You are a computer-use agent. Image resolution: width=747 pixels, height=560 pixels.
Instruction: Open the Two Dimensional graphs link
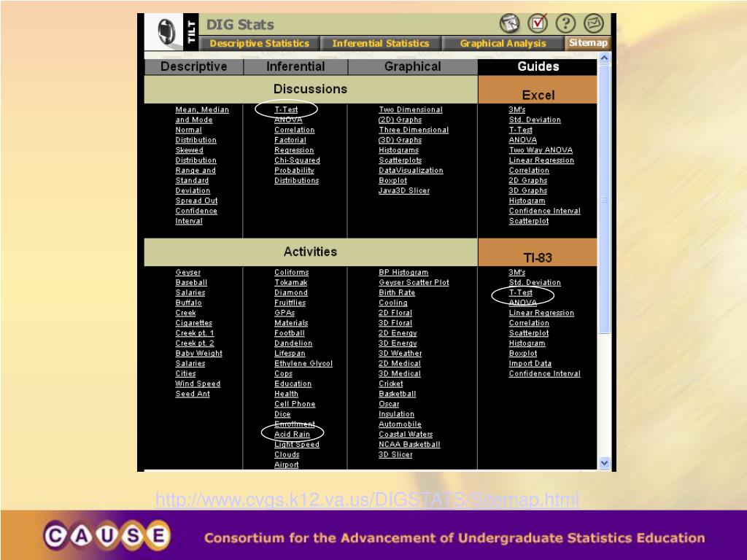tap(411, 109)
